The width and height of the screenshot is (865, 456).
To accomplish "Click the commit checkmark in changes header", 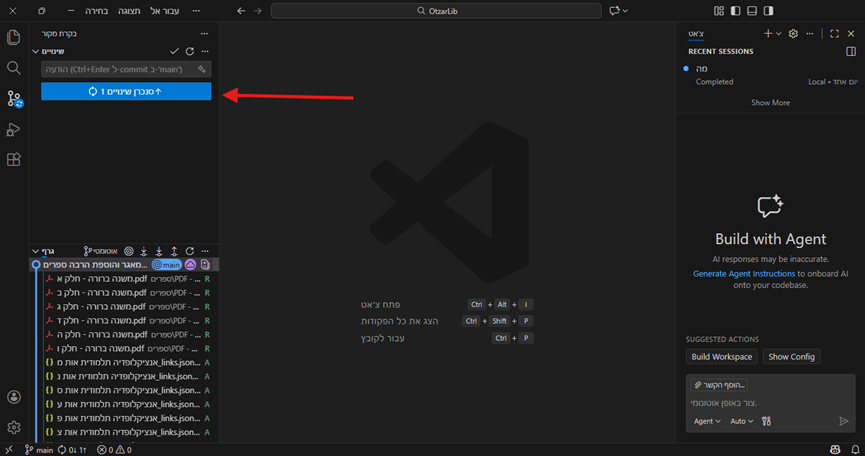I will (175, 51).
